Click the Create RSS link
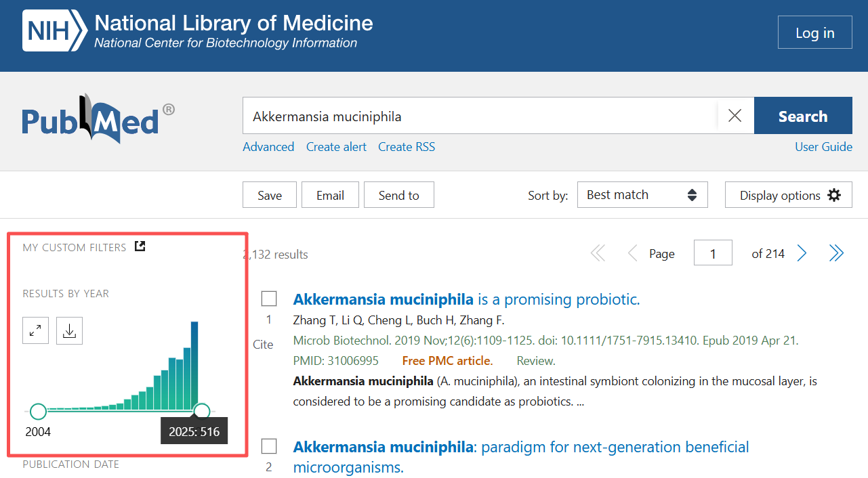Viewport: 868px width, 478px height. tap(407, 147)
